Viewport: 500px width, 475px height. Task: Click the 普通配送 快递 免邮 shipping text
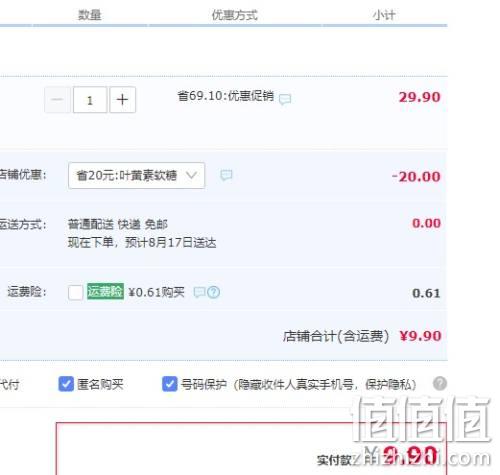click(117, 224)
